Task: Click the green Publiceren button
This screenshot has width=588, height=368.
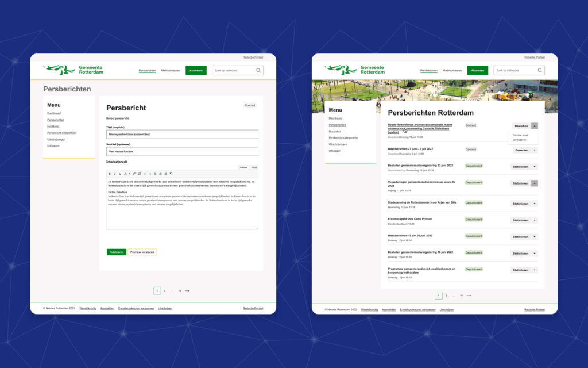Action: [116, 251]
